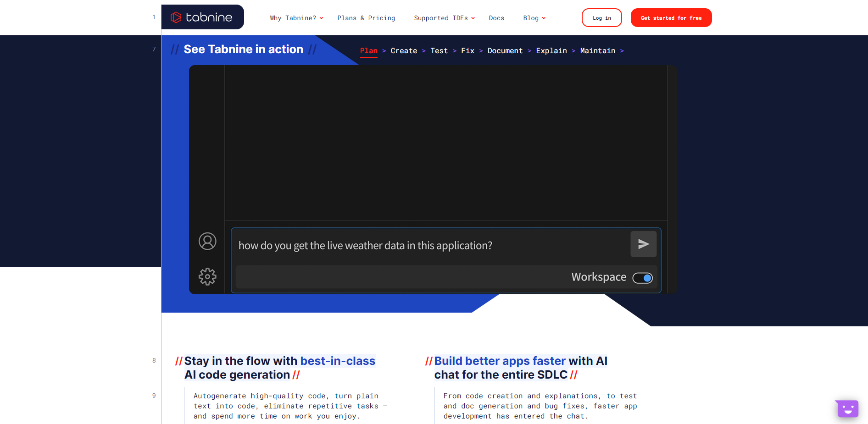
Task: Expand the Supported IDEs menu
Action: [x=444, y=18]
